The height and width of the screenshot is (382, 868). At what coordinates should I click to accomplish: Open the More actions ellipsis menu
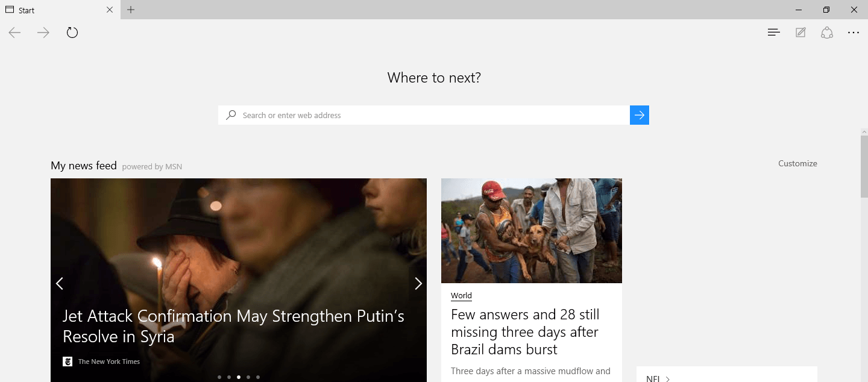(854, 33)
